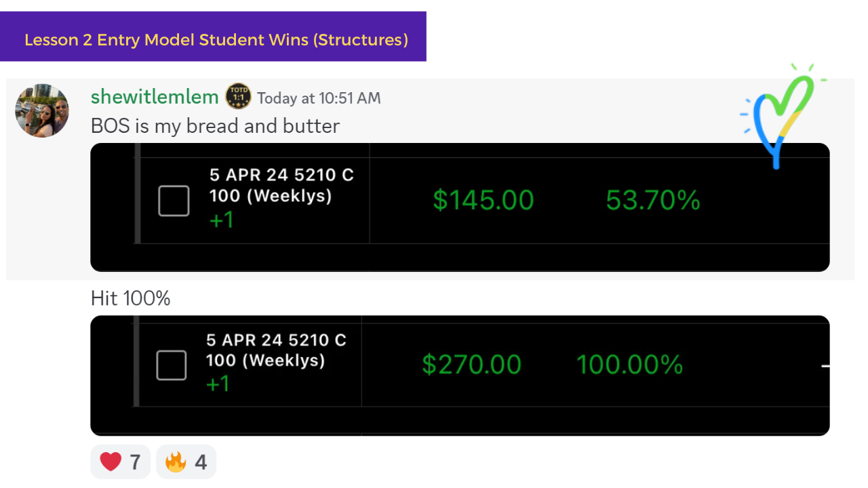Click the Lesson 2 Entry Model banner title

click(216, 40)
